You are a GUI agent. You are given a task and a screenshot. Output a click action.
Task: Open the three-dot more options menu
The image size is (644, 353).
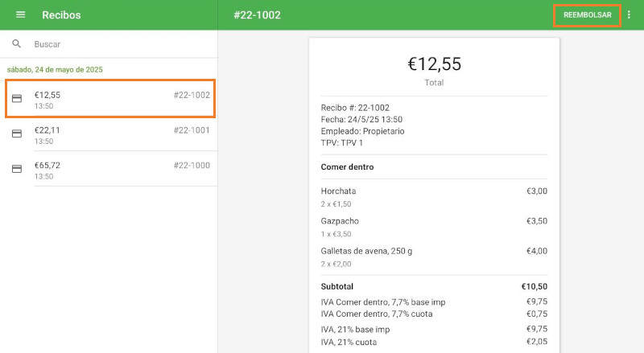[x=630, y=15]
